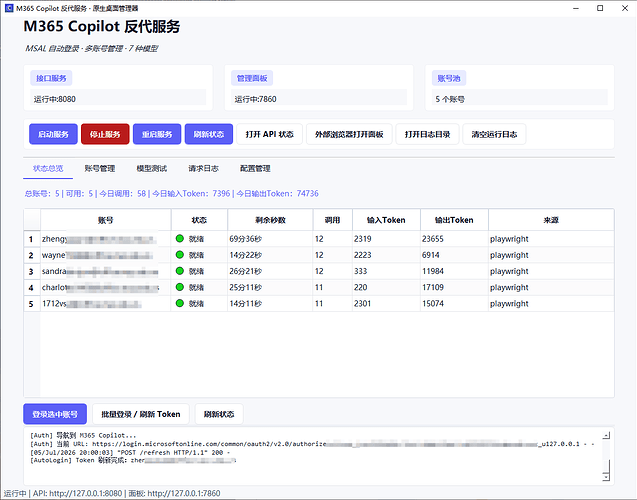Image resolution: width=637 pixels, height=500 pixels.
Task: Switch to the 请求日志 tab
Action: pos(204,169)
